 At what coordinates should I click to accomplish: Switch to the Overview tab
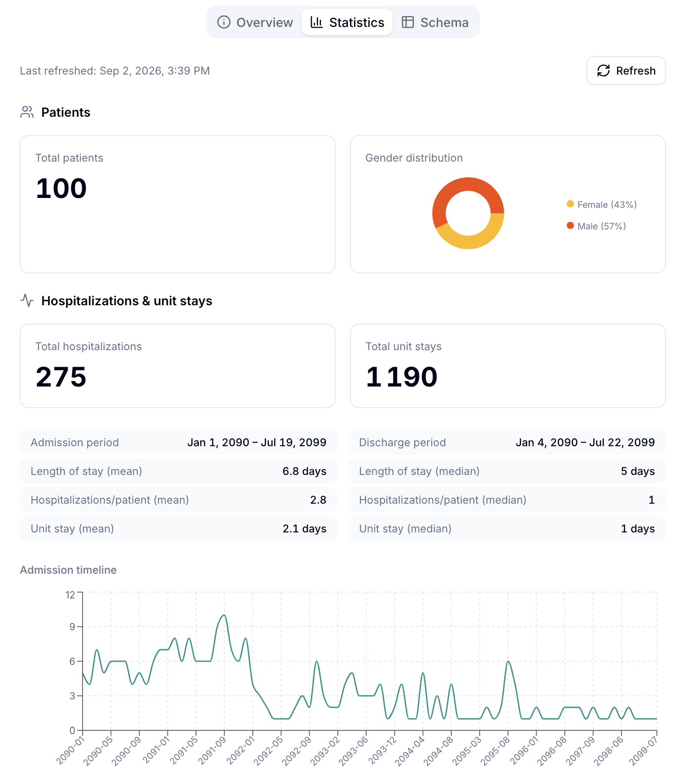coord(255,22)
